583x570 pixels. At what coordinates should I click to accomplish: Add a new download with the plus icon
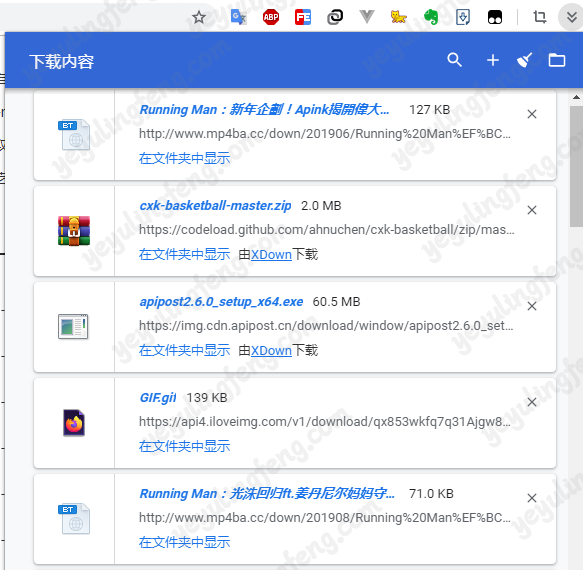(493, 60)
